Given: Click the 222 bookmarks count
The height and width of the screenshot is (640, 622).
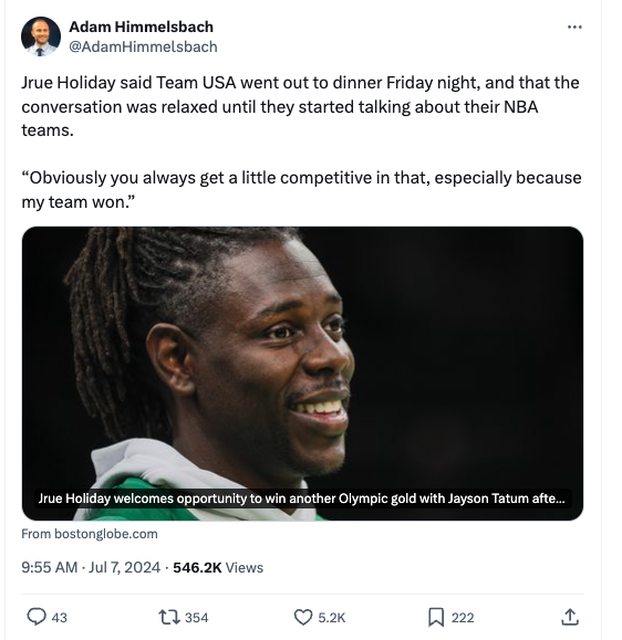Looking at the screenshot, I should tap(462, 618).
